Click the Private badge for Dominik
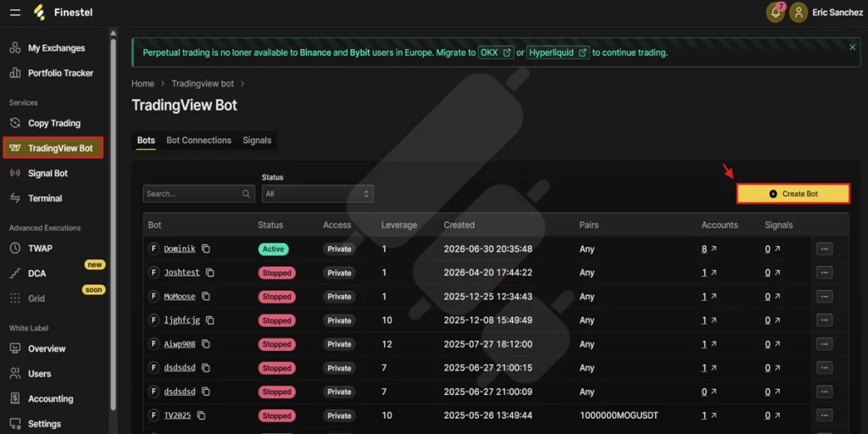Viewport: 868px width, 434px height. 339,249
